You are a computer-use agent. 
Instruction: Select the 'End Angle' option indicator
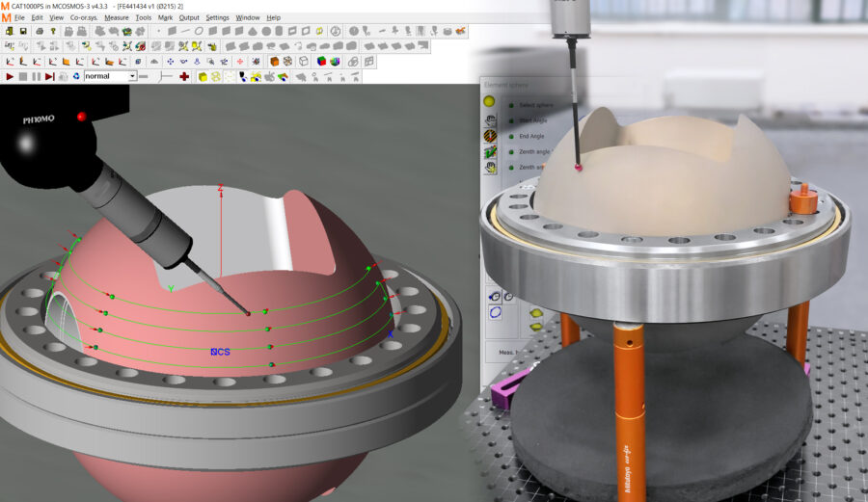pos(510,136)
